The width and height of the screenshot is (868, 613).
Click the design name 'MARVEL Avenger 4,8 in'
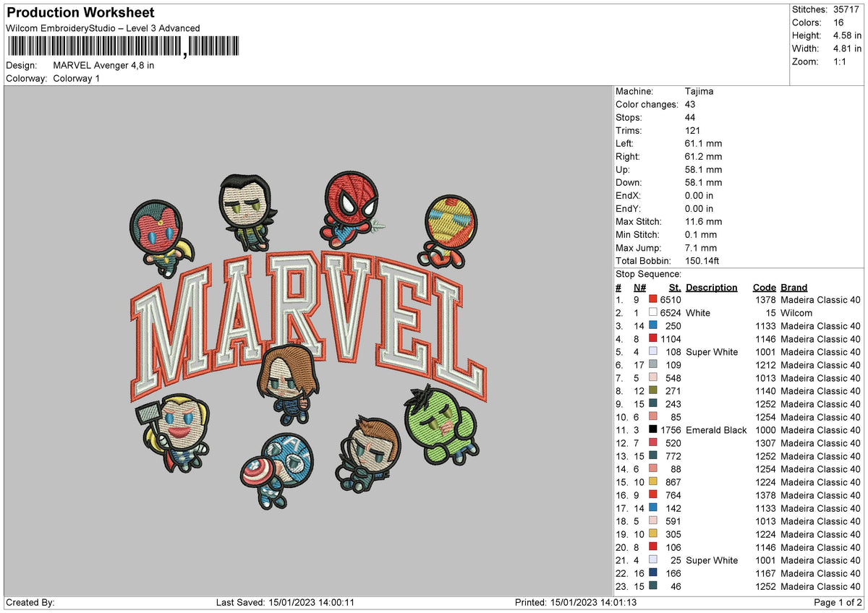coord(103,65)
